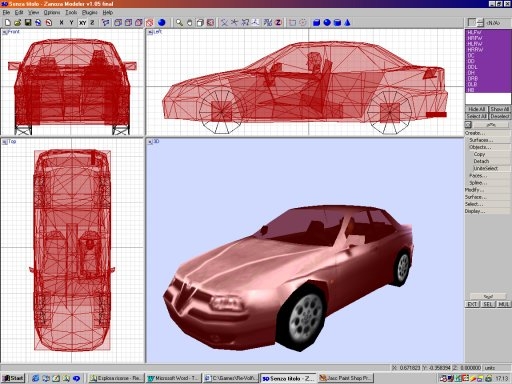
Task: Select DDL object in the list
Action: point(488,67)
